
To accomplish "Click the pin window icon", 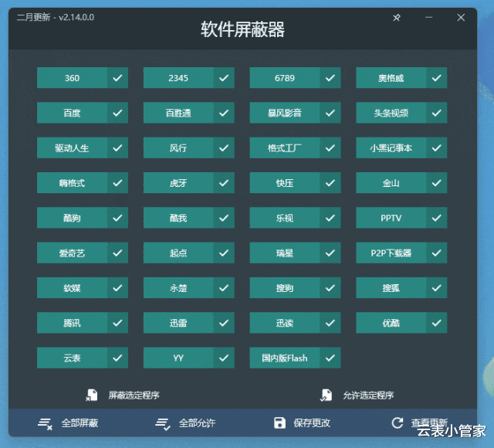I will [397, 18].
